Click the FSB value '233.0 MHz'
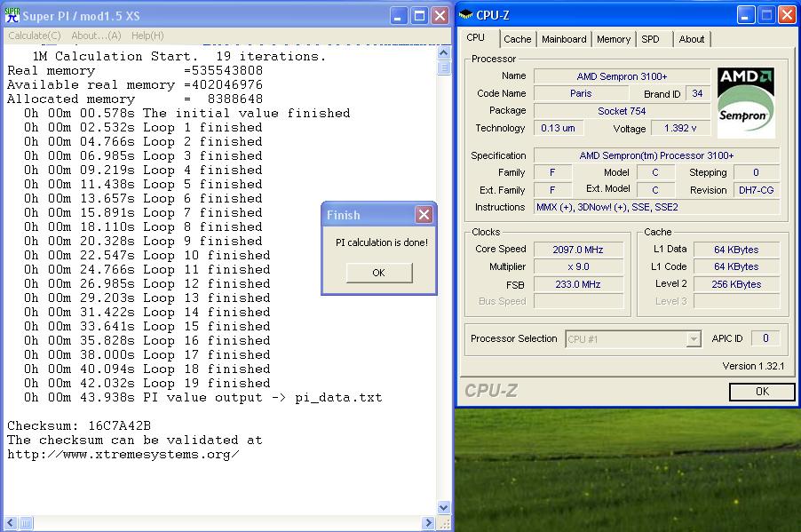The image size is (801, 532). 578,284
